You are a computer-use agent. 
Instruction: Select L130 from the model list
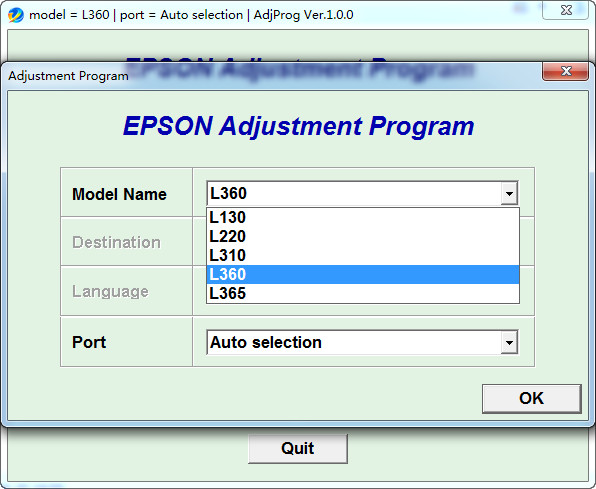[363, 218]
